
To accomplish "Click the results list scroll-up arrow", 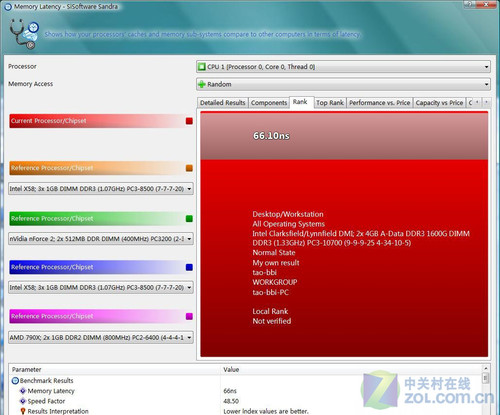I will click(486, 369).
